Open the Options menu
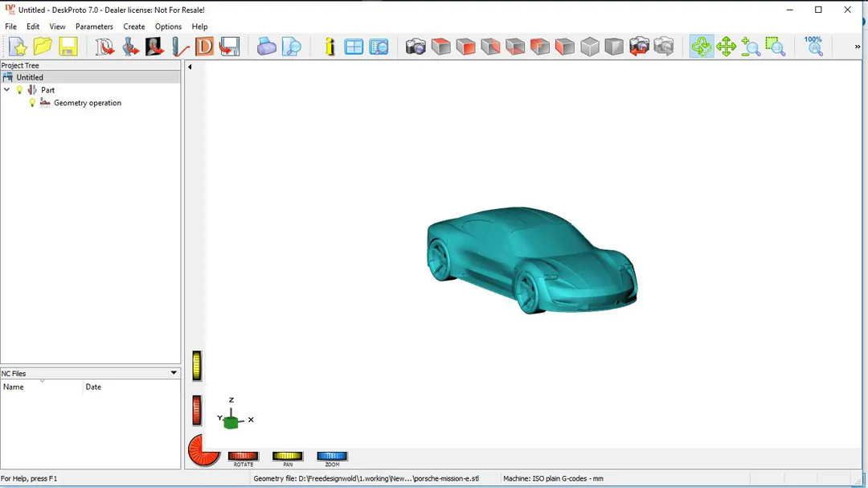 point(168,27)
